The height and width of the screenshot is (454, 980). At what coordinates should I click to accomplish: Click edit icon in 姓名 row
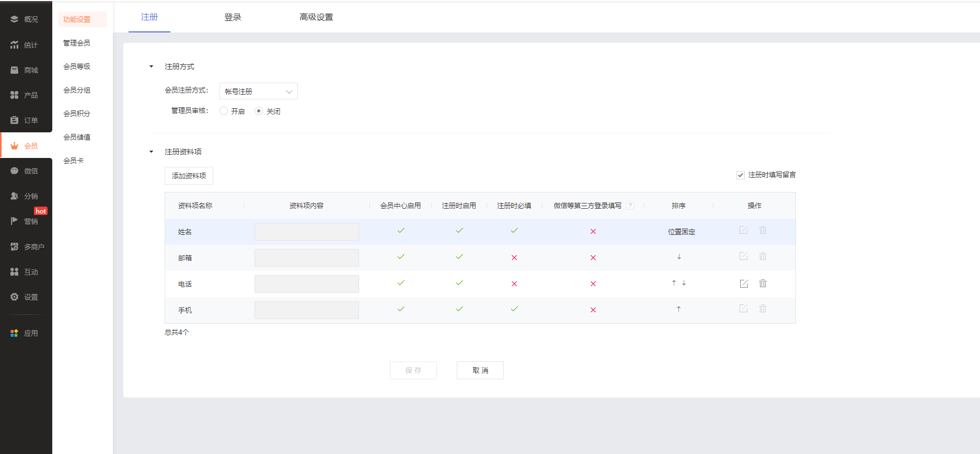tap(743, 230)
